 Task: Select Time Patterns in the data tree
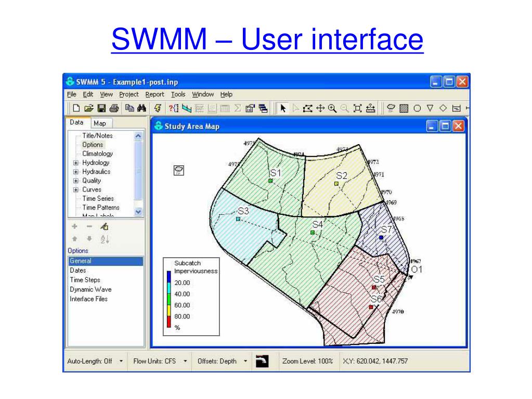click(x=101, y=208)
